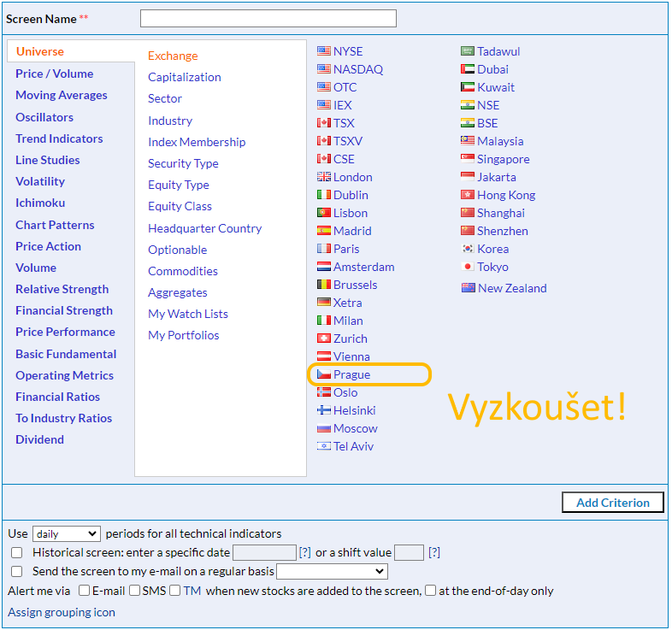Viewport: 672px width, 630px height.
Task: Select the Capitalization subcategory
Action: click(185, 77)
